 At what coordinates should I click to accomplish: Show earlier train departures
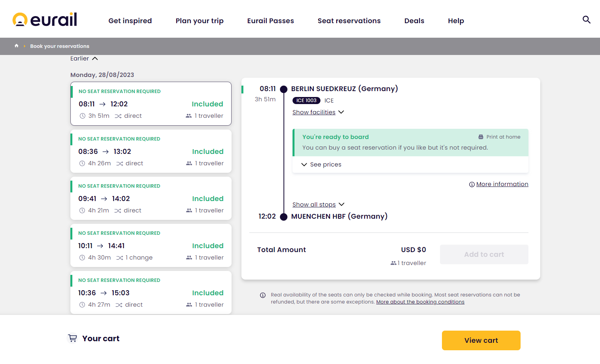click(x=84, y=59)
